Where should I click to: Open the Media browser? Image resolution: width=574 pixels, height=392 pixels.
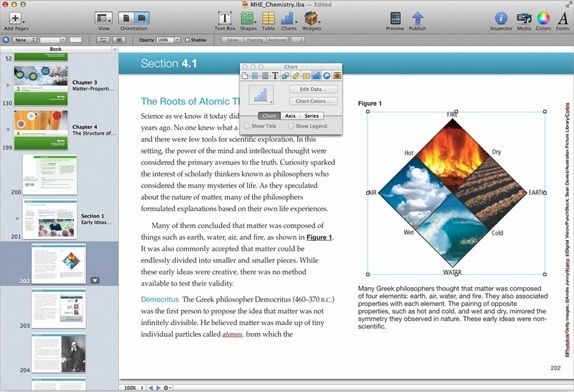(x=524, y=18)
